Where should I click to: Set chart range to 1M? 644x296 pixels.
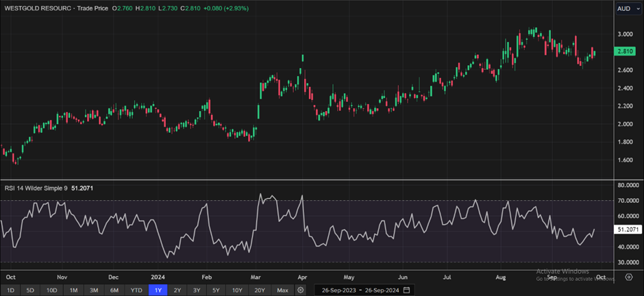pyautogui.click(x=74, y=290)
